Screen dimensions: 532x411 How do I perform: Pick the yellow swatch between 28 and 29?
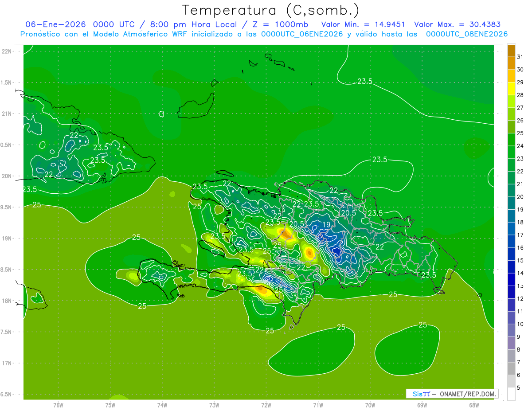point(511,89)
